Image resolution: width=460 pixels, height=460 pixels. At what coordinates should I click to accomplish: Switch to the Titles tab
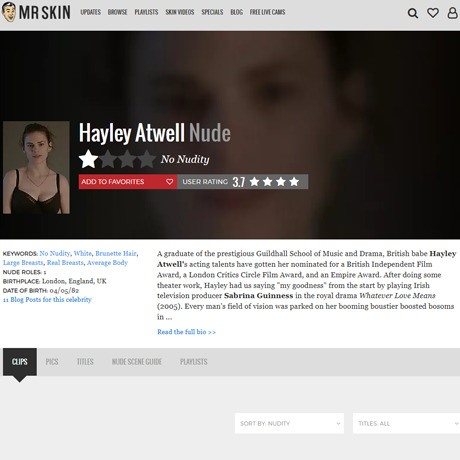85,362
